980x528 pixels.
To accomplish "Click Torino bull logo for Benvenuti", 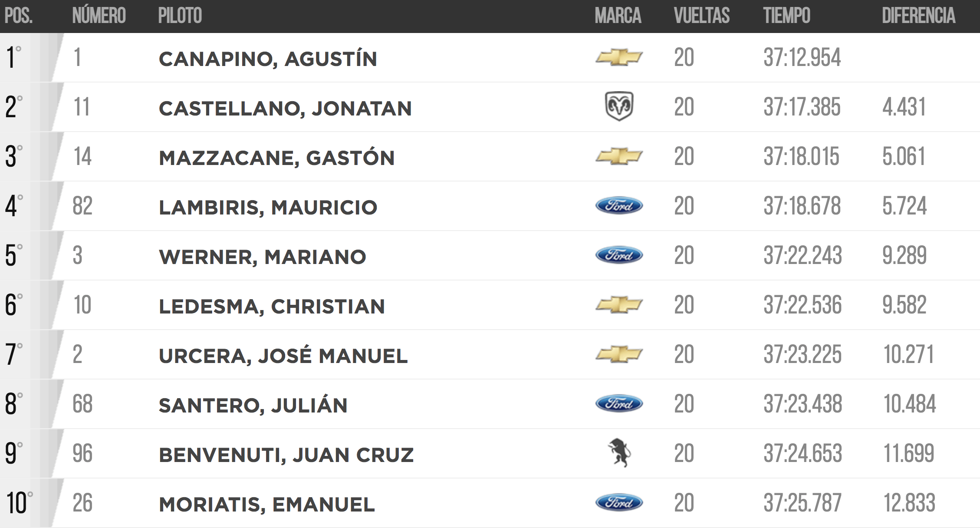I will tap(619, 453).
